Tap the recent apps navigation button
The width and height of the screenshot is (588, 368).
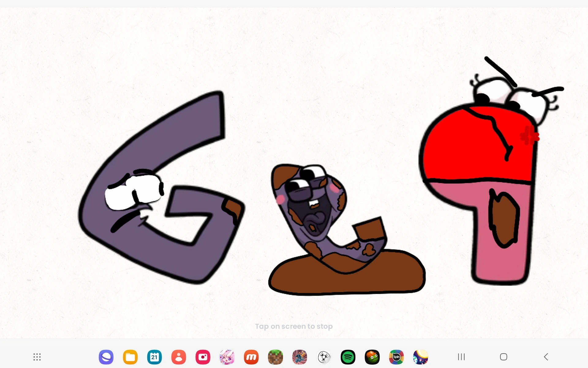(461, 357)
